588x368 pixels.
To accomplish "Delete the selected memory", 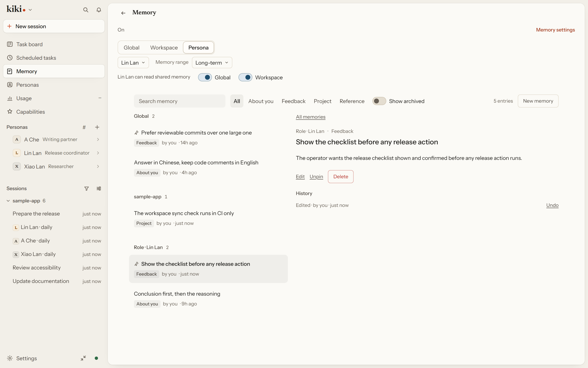I will [x=341, y=176].
